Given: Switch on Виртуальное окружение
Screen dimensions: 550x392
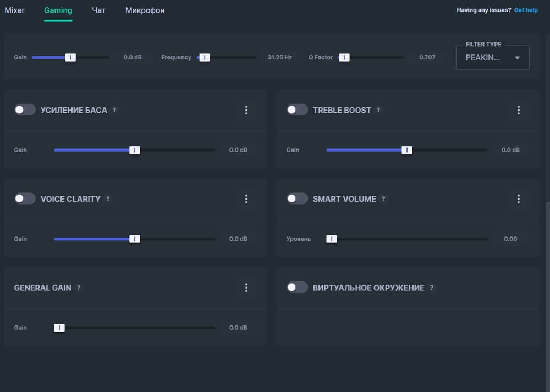Looking at the screenshot, I should [297, 288].
